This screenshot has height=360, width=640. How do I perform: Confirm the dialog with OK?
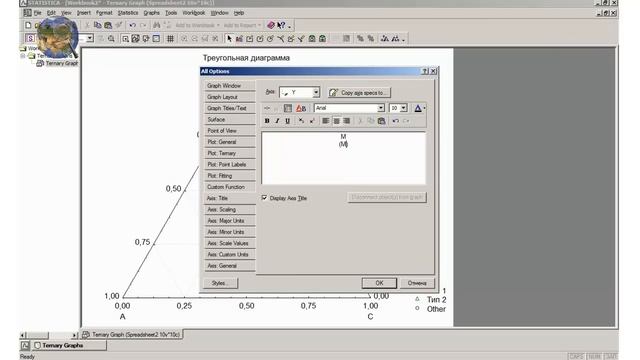coord(379,283)
